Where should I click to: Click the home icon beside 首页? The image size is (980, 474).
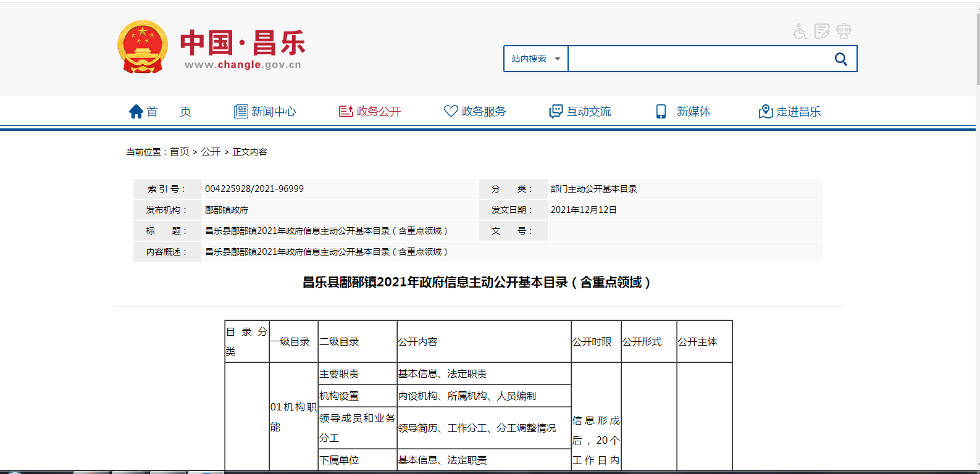pyautogui.click(x=136, y=112)
